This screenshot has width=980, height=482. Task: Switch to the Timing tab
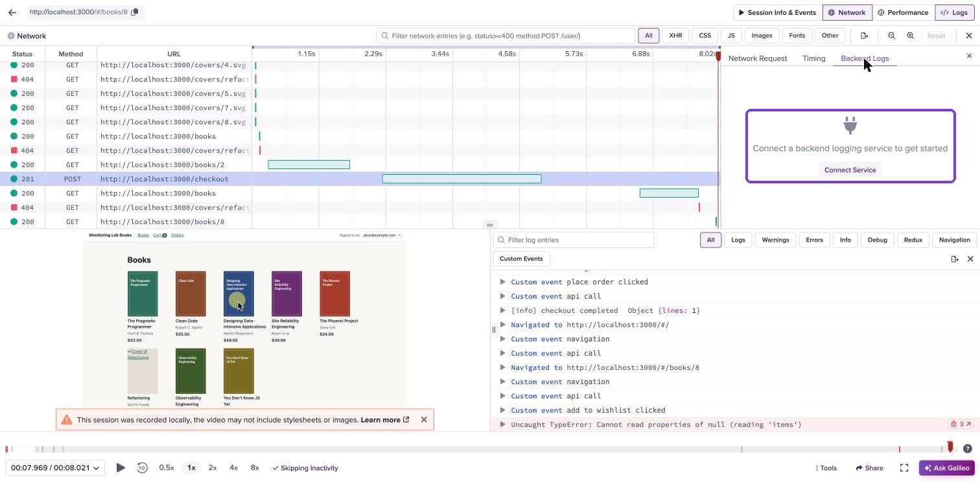pos(813,58)
